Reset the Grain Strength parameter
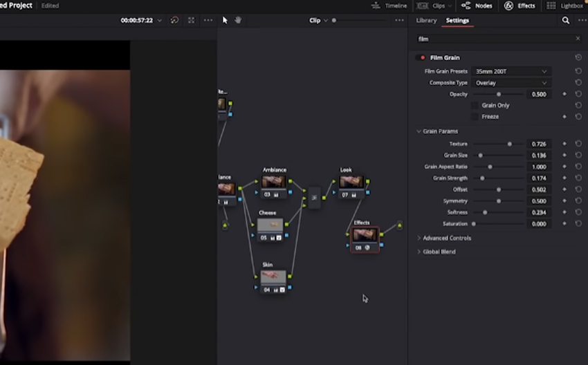The width and height of the screenshot is (588, 365). tap(578, 178)
